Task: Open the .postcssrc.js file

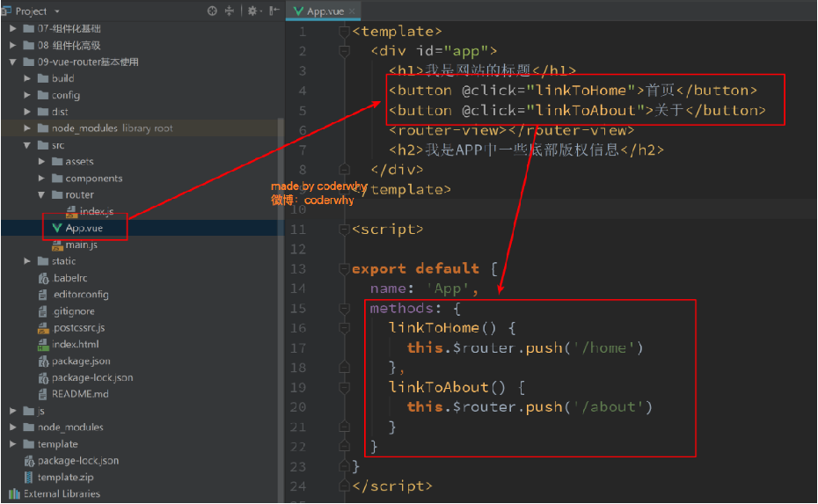Action: coord(79,328)
